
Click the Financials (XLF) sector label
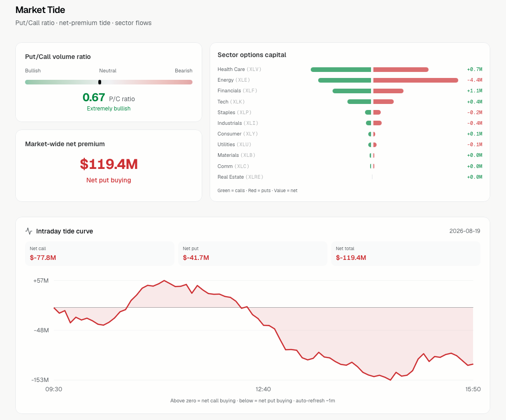coord(237,90)
